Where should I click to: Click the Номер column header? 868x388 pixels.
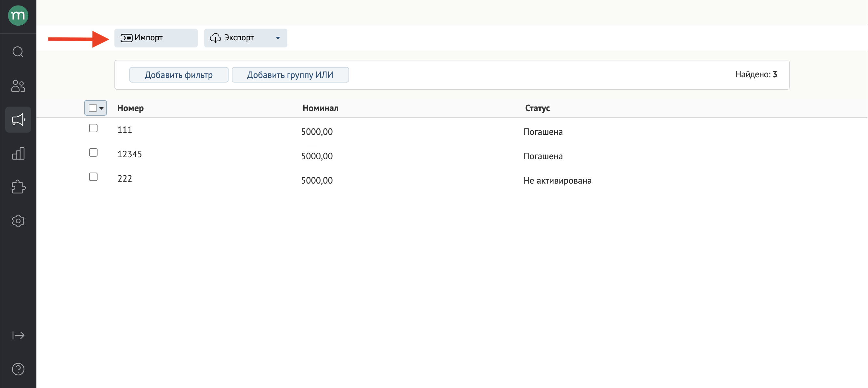pos(130,108)
